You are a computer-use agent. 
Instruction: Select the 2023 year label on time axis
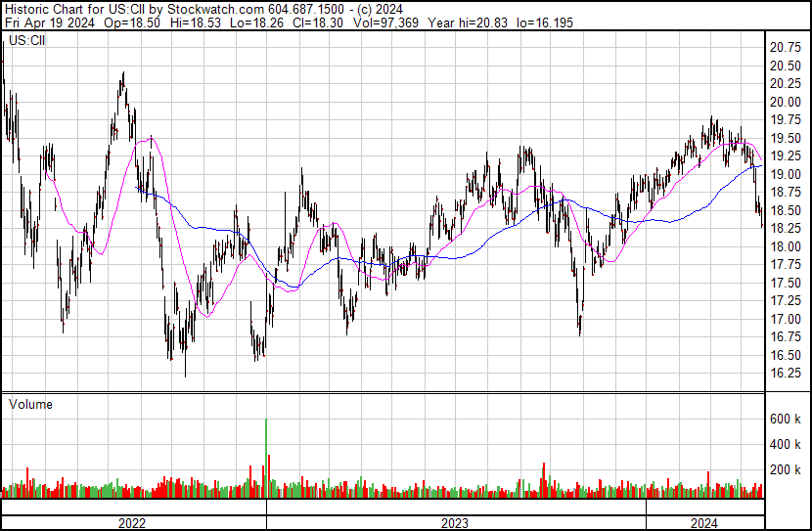pyautogui.click(x=456, y=523)
